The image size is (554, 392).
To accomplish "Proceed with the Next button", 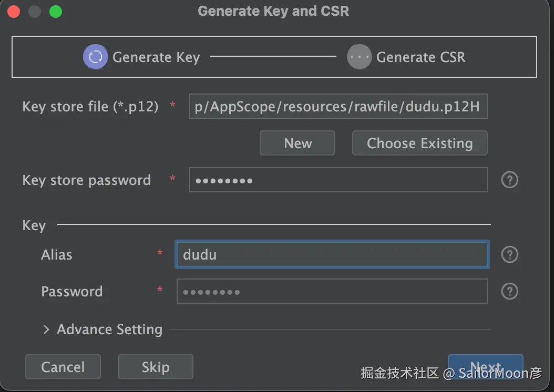I will (485, 366).
